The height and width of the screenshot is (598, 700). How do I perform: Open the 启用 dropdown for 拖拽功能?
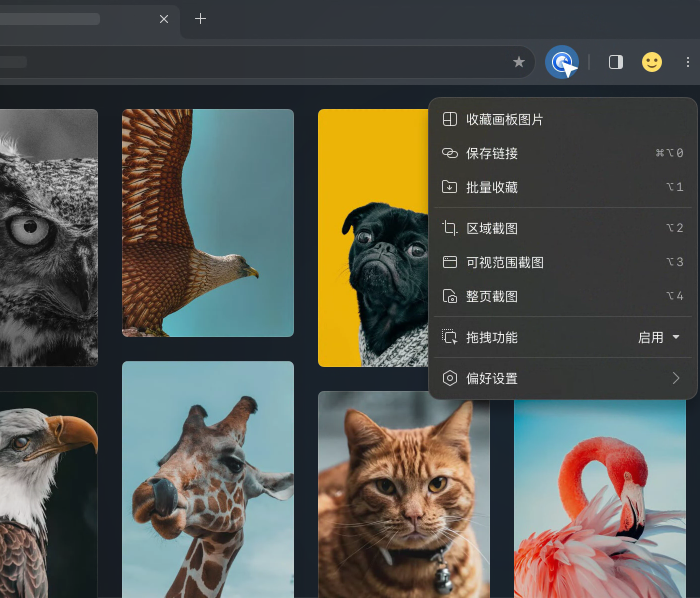[658, 337]
